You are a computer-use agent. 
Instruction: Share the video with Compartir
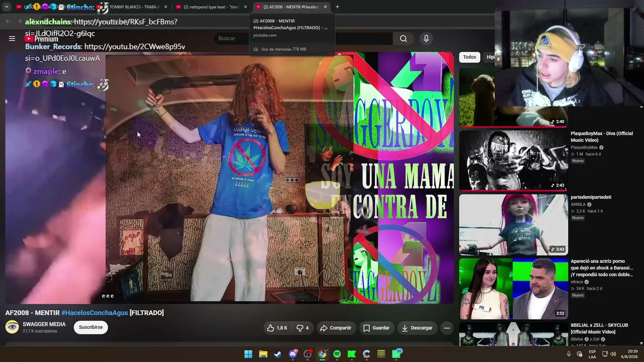point(336,328)
